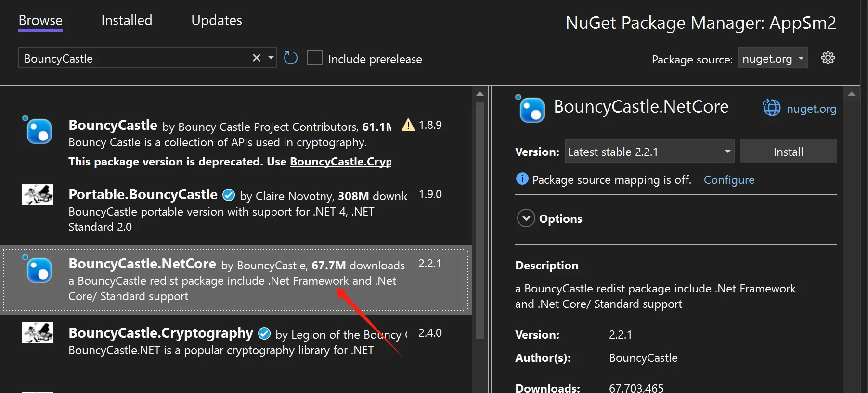Image resolution: width=868 pixels, height=393 pixels.
Task: Click BouncyCastle.Cryptography verified owner badge
Action: (264, 333)
